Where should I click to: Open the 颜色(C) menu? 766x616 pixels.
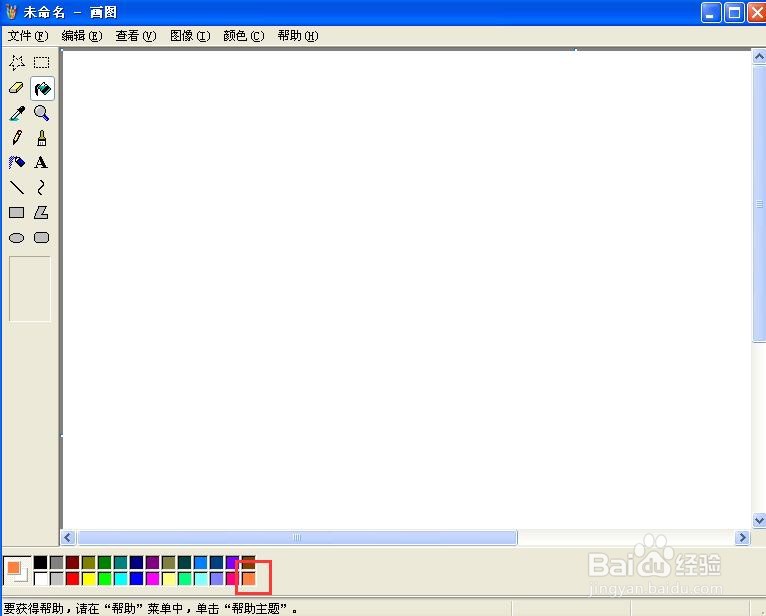[243, 36]
